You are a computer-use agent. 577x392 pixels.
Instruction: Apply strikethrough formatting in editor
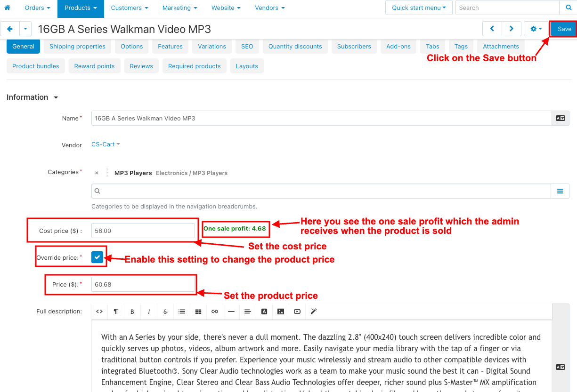[x=165, y=312]
